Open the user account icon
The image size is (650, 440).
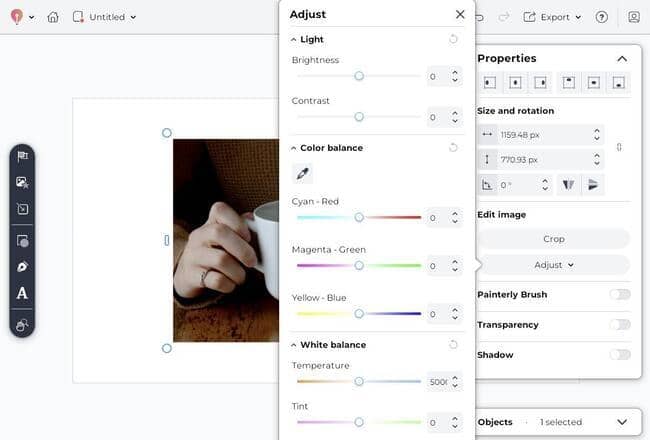click(634, 17)
